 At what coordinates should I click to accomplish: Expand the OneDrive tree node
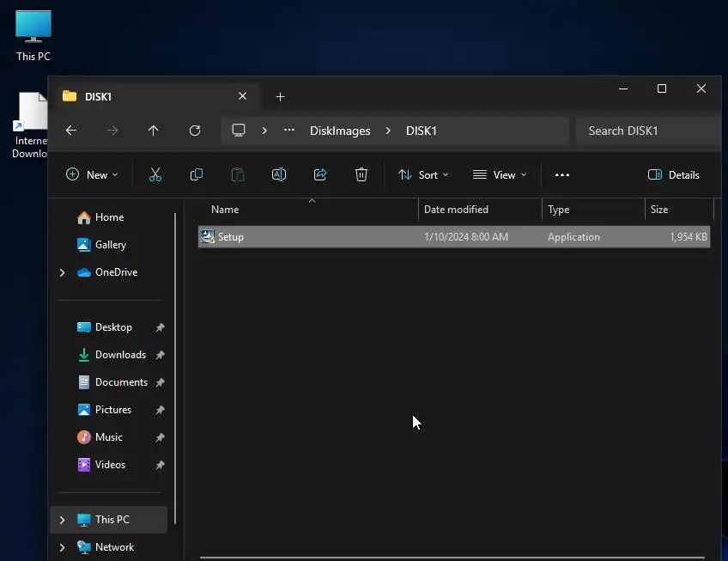point(62,272)
